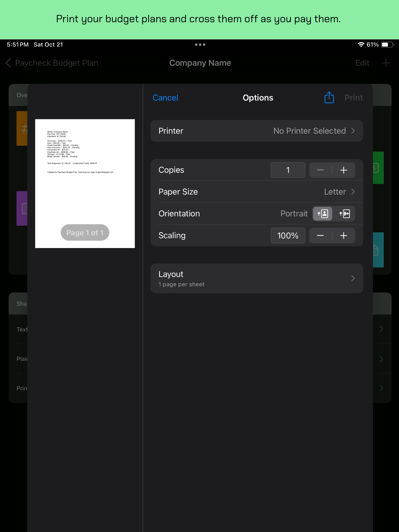Tap the three-dot multitasking indicator
Screen dimensions: 399x532
point(200,44)
